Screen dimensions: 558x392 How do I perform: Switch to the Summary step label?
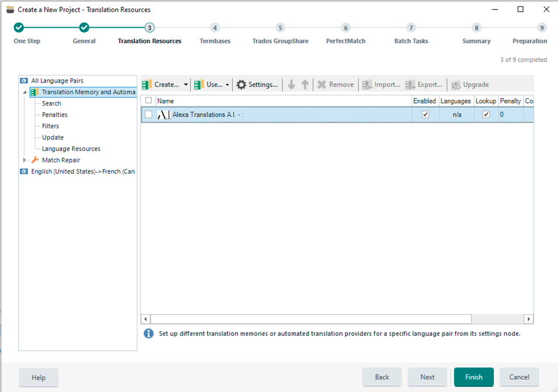click(476, 41)
